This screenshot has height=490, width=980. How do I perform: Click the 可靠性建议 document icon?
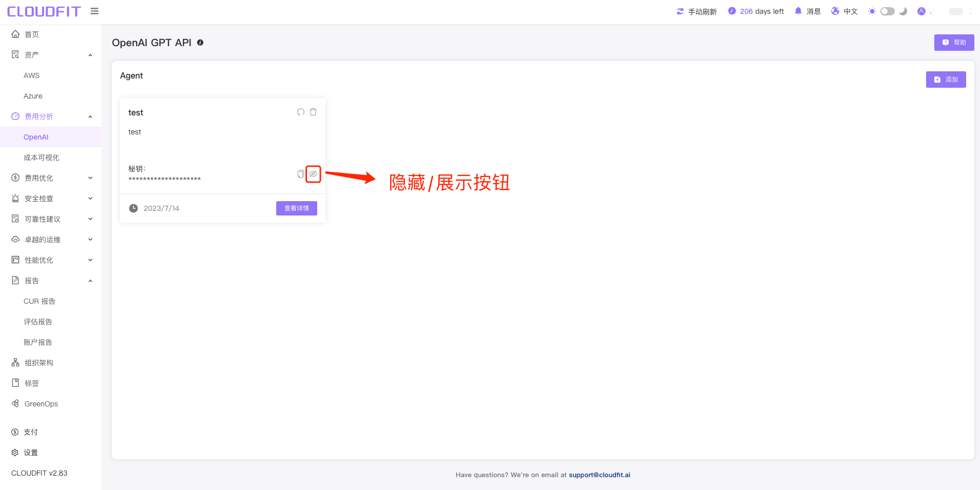[15, 219]
